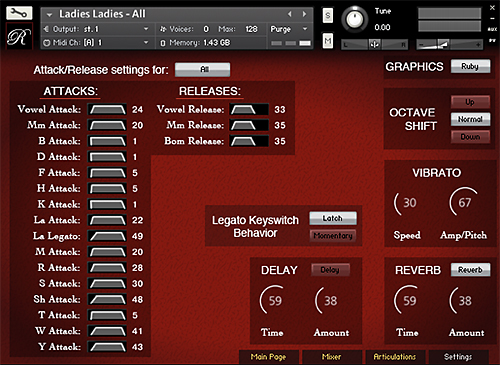Adjust the Vowel Attack slider
Image resolution: width=500 pixels, height=365 pixels.
(x=107, y=109)
